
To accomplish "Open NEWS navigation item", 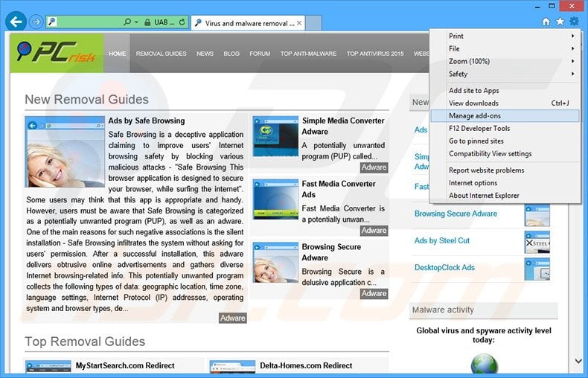I will click(x=205, y=54).
